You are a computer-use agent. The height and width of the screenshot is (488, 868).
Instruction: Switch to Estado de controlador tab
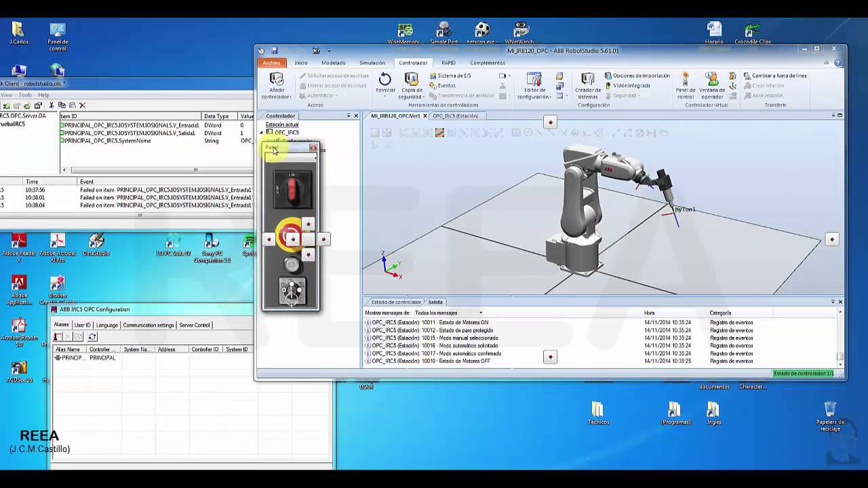pos(396,302)
